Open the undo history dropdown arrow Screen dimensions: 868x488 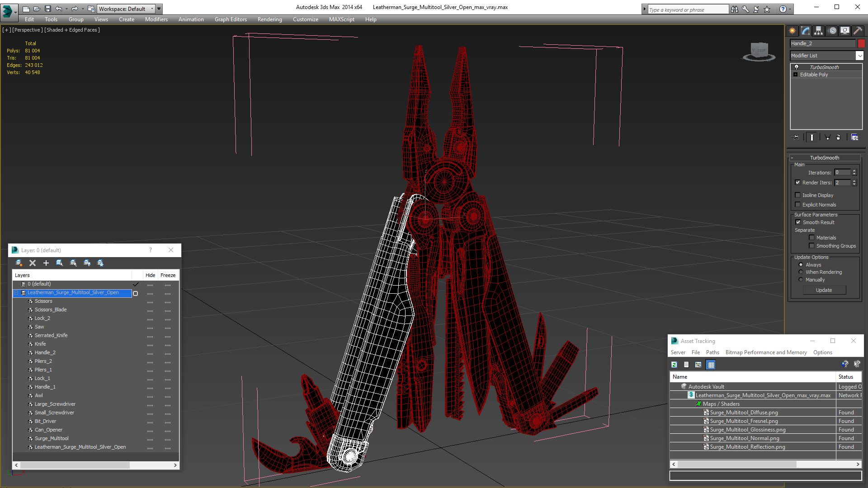pyautogui.click(x=66, y=9)
